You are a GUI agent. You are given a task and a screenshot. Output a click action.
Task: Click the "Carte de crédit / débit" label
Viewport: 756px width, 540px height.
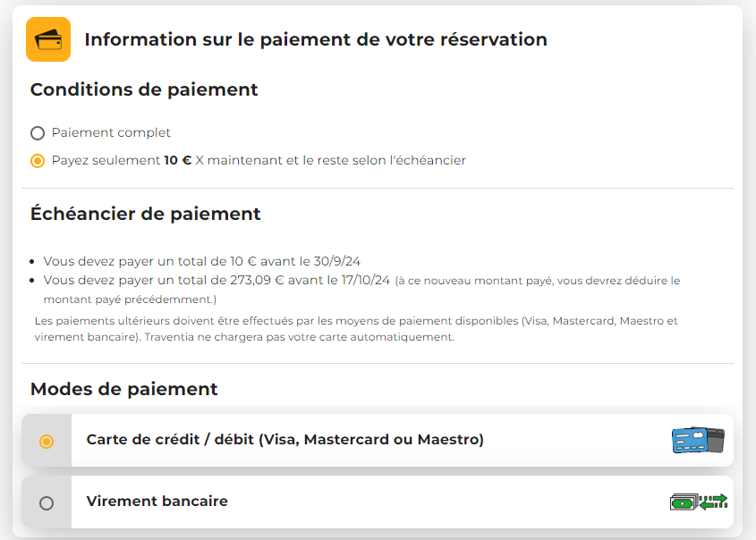tap(285, 439)
